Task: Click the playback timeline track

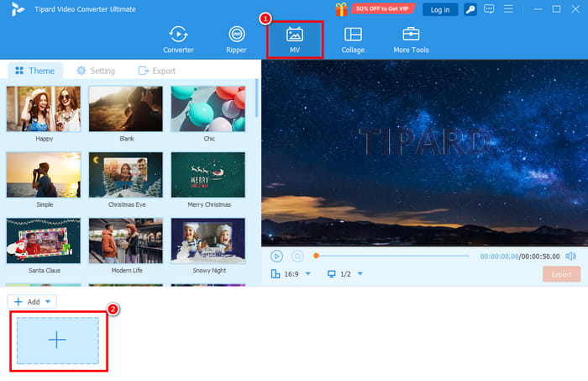Action: pos(391,256)
